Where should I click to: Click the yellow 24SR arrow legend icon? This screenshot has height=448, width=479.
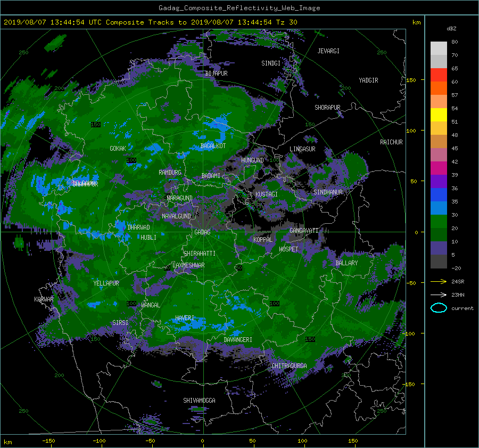(439, 282)
